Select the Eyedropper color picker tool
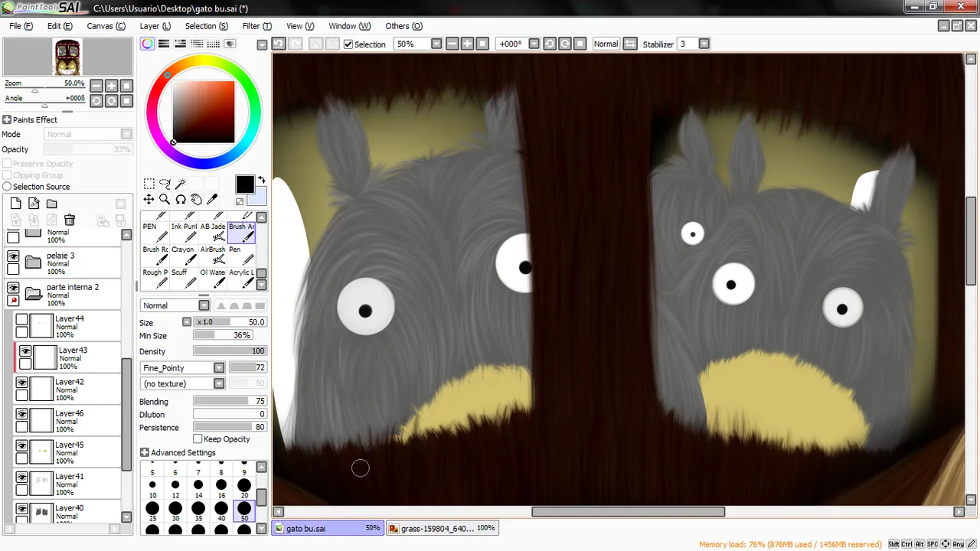This screenshot has width=980, height=551. 212,199
